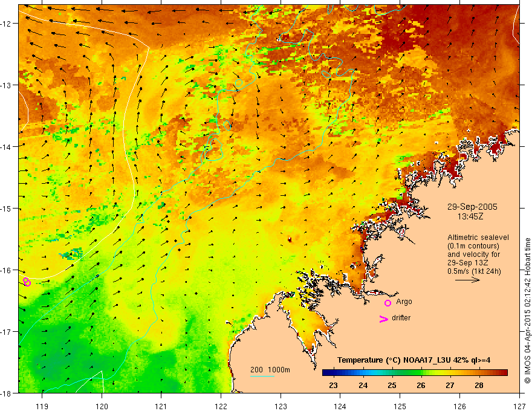Click longitude axis label 126
This screenshot has width=532, height=411.
point(459,406)
